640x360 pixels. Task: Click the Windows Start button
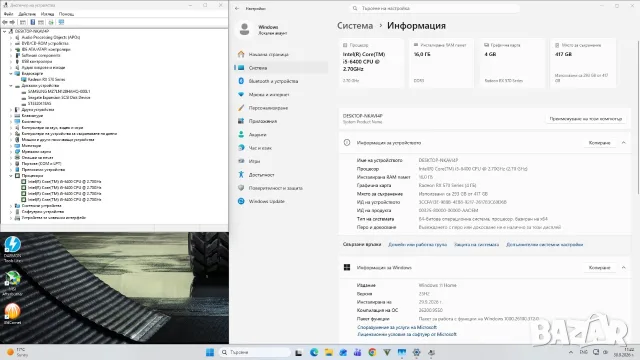click(210, 352)
